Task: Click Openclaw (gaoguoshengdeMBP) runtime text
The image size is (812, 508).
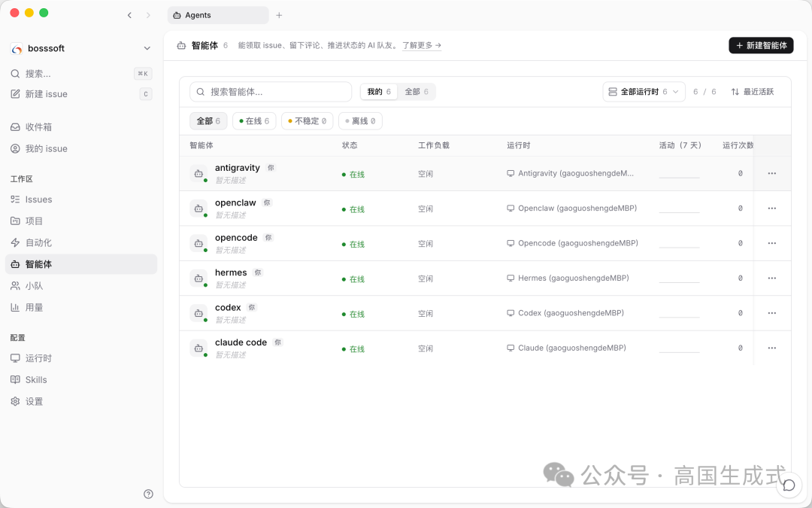Action: click(x=577, y=208)
